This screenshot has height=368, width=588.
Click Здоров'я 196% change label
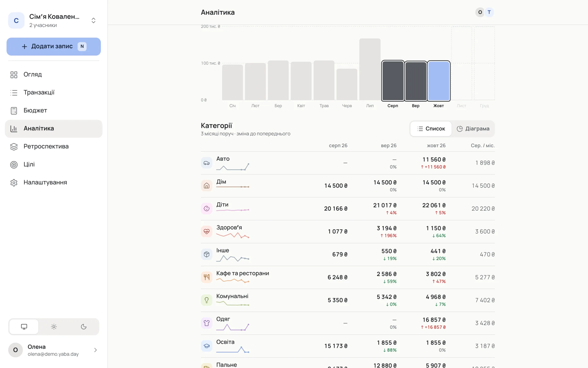click(x=388, y=236)
